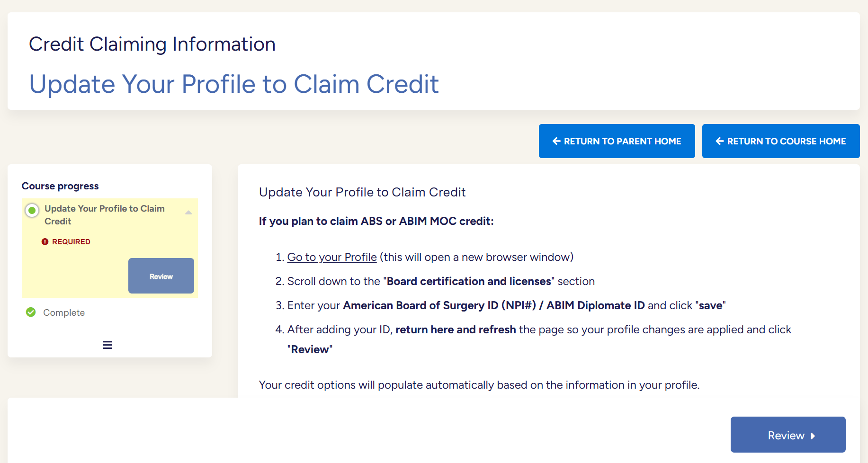868x463 pixels.
Task: Collapse the Update Your Profile sidebar item
Action: click(188, 213)
